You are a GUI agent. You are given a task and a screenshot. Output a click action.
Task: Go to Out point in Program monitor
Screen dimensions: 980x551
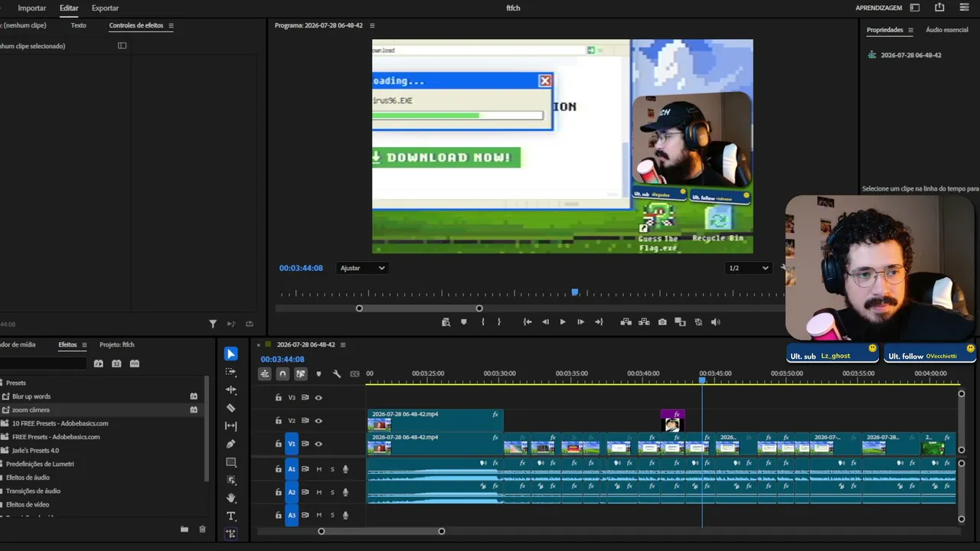pos(599,322)
